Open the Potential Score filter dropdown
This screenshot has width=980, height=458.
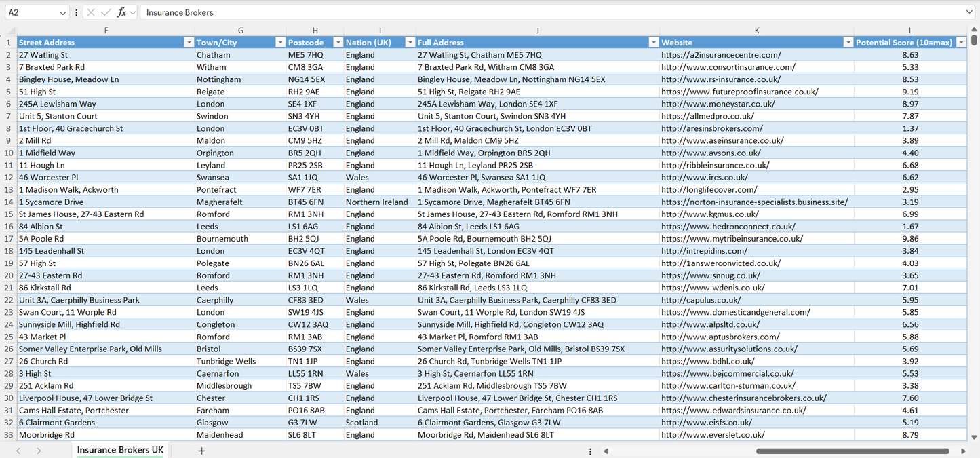tap(961, 41)
